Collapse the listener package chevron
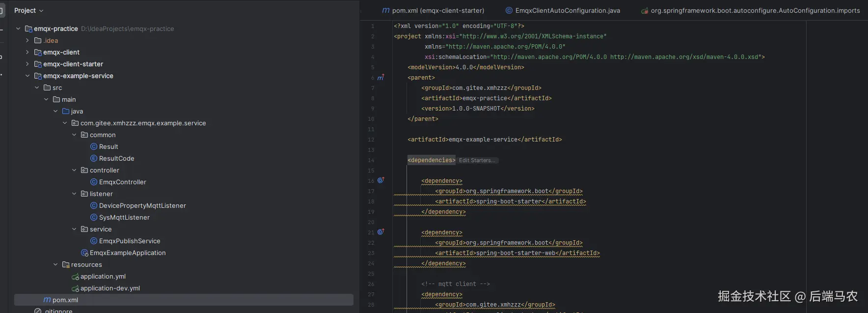This screenshot has width=868, height=313. click(74, 194)
